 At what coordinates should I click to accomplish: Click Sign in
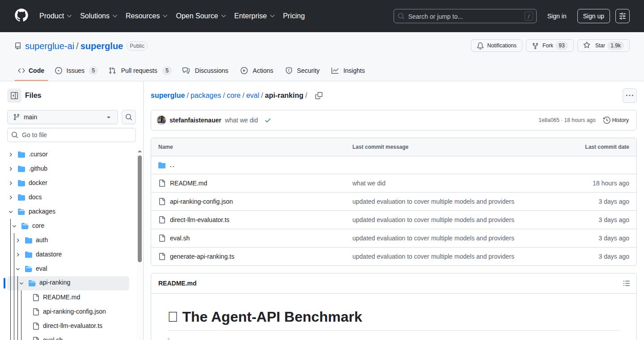click(557, 16)
